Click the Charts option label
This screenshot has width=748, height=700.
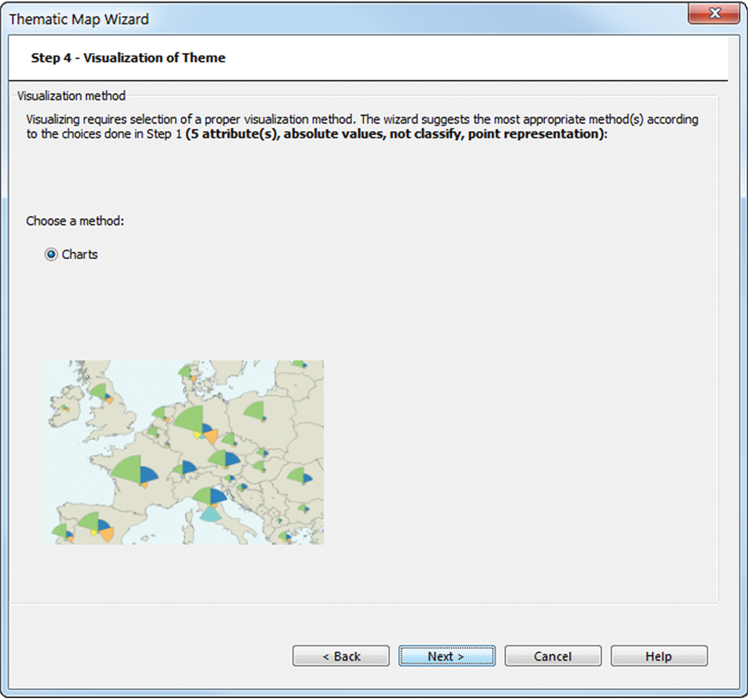(x=80, y=255)
